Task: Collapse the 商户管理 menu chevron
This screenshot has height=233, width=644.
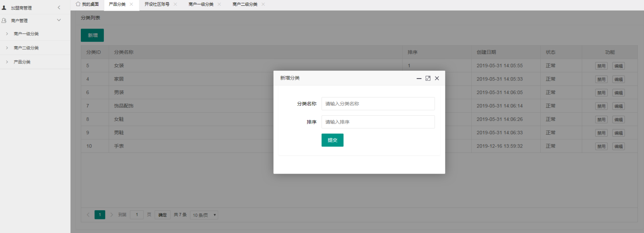Action: point(59,20)
